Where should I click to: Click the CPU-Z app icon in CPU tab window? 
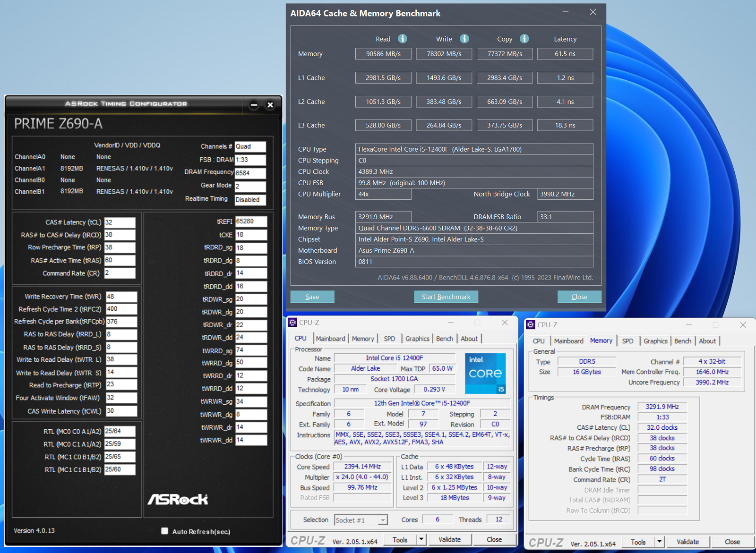coord(292,323)
